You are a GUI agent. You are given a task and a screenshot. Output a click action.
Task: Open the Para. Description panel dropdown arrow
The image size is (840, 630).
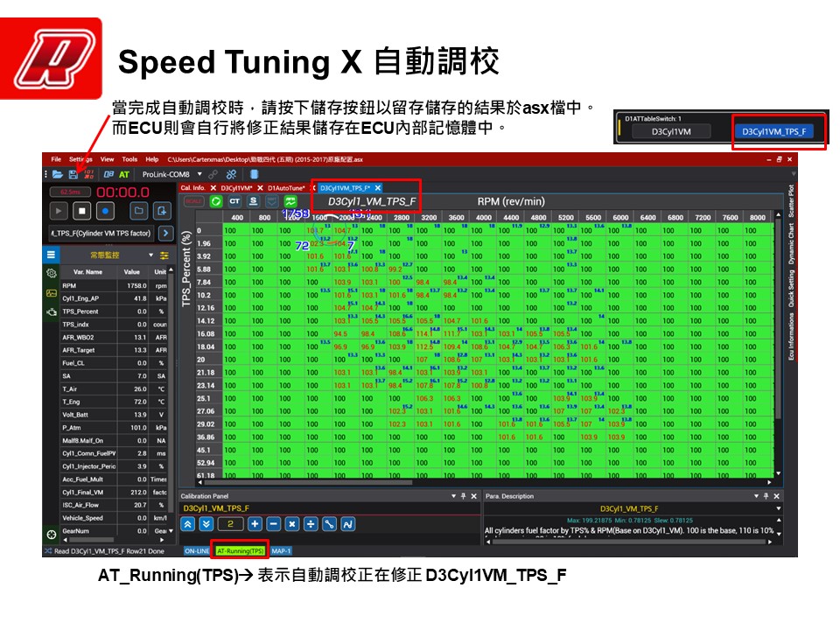tap(756, 496)
